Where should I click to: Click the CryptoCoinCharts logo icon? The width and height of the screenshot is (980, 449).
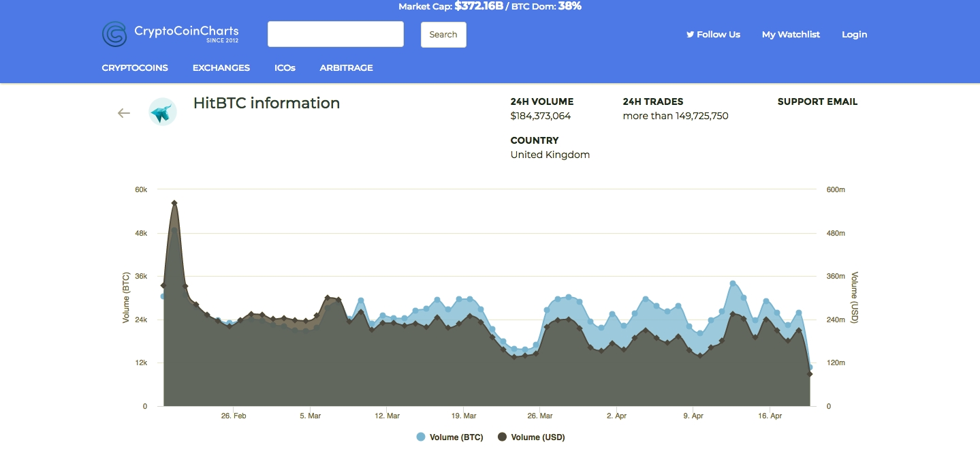114,34
